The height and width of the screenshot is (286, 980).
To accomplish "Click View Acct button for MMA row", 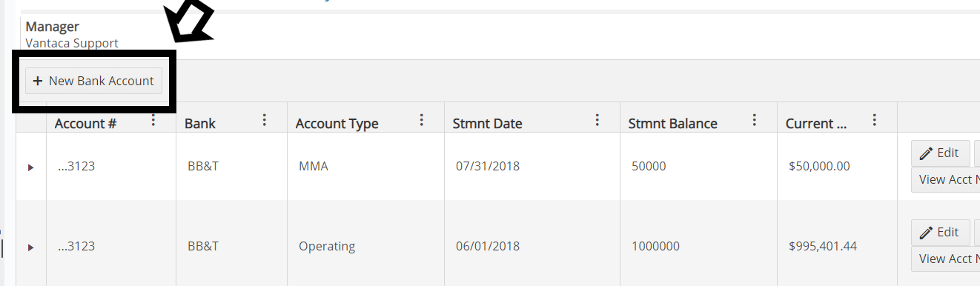I will click(x=946, y=179).
